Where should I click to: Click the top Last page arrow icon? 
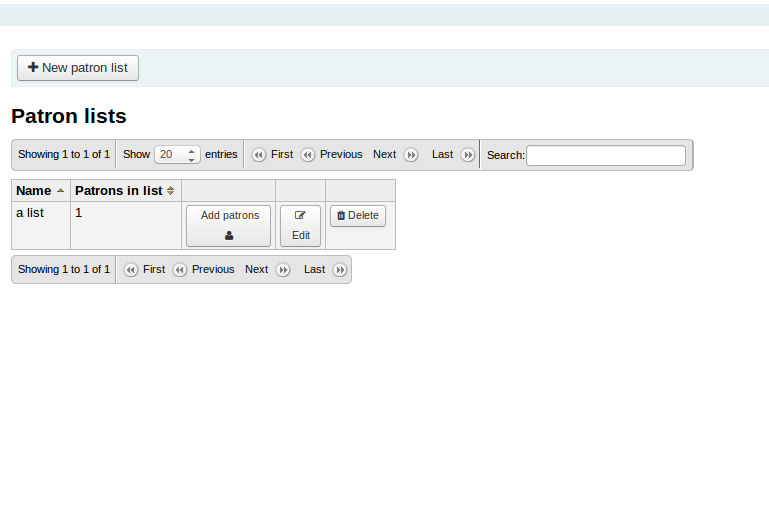(x=467, y=155)
